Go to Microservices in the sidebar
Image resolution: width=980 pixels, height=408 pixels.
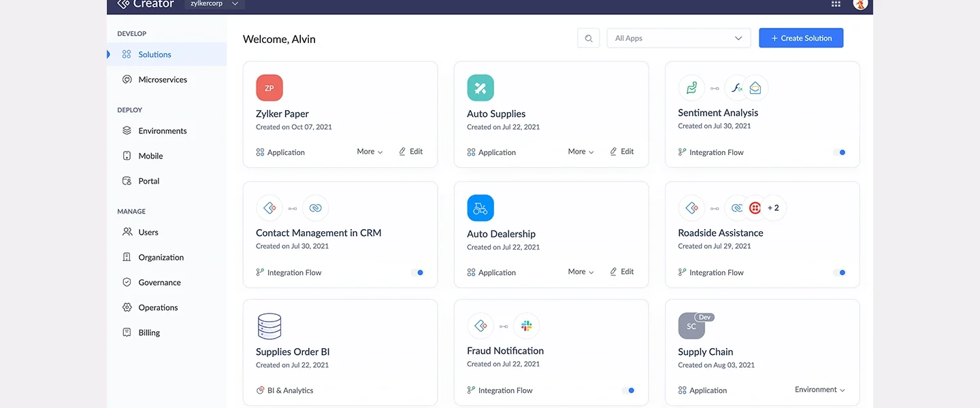pyautogui.click(x=163, y=80)
